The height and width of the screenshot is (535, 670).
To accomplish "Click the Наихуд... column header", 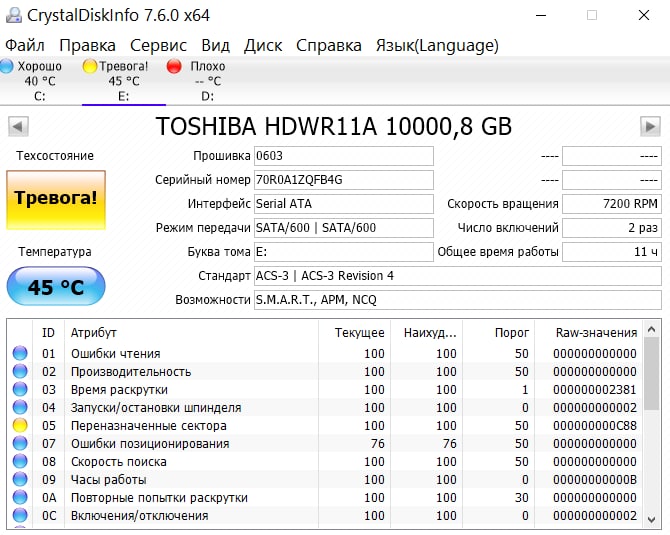I will click(426, 332).
